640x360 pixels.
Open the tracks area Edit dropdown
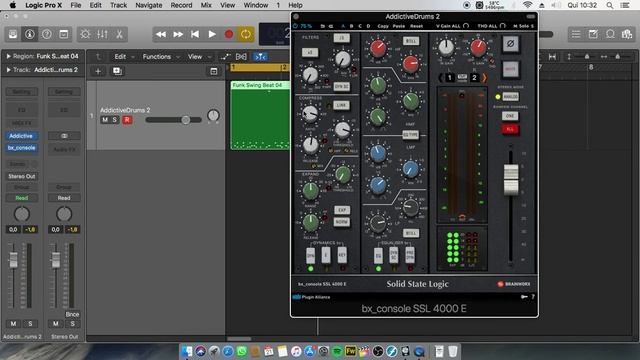pyautogui.click(x=124, y=57)
